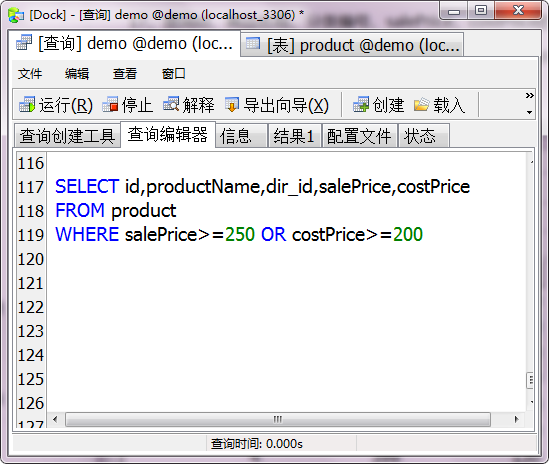
Task: Open the 文件 menu
Action: [x=30, y=74]
